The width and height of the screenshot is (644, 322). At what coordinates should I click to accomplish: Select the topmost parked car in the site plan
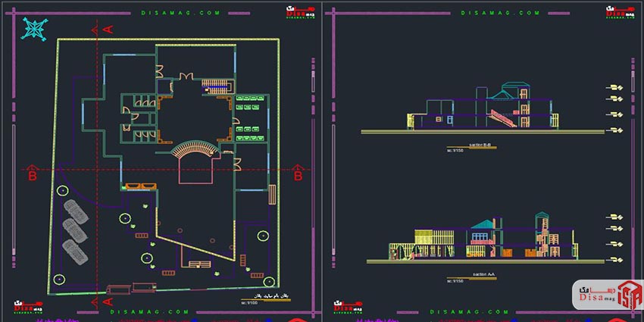pyautogui.click(x=73, y=209)
